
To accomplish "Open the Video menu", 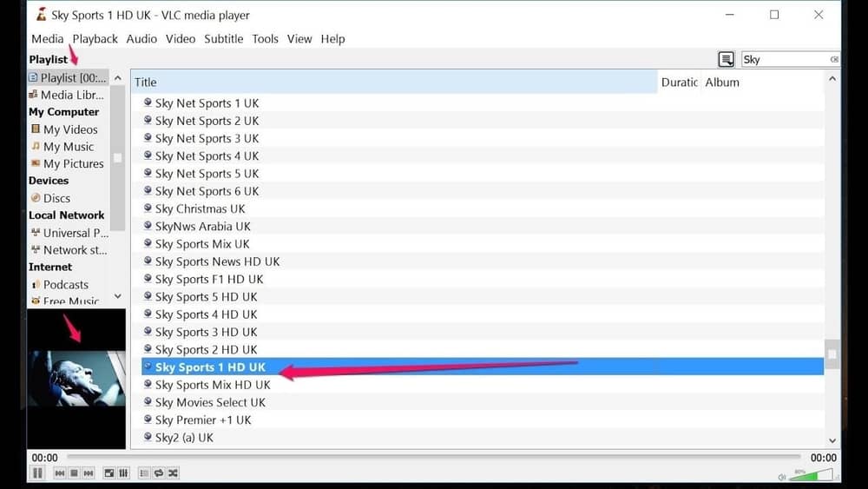I will pos(181,39).
